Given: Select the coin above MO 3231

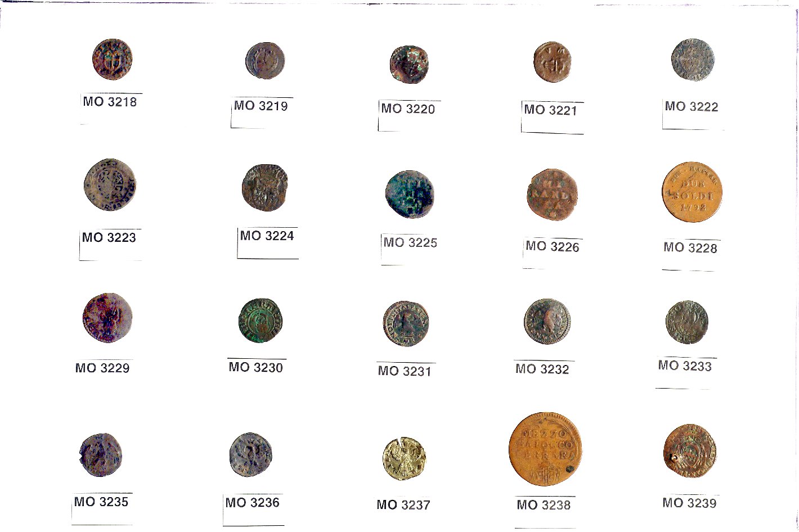Looking at the screenshot, I should point(406,323).
